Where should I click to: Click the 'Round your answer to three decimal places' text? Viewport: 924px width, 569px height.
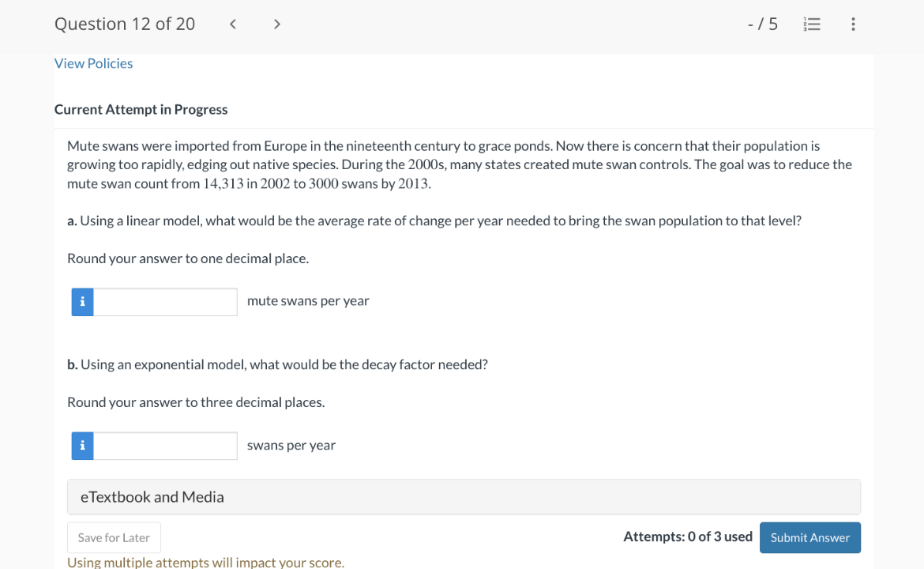(x=196, y=403)
